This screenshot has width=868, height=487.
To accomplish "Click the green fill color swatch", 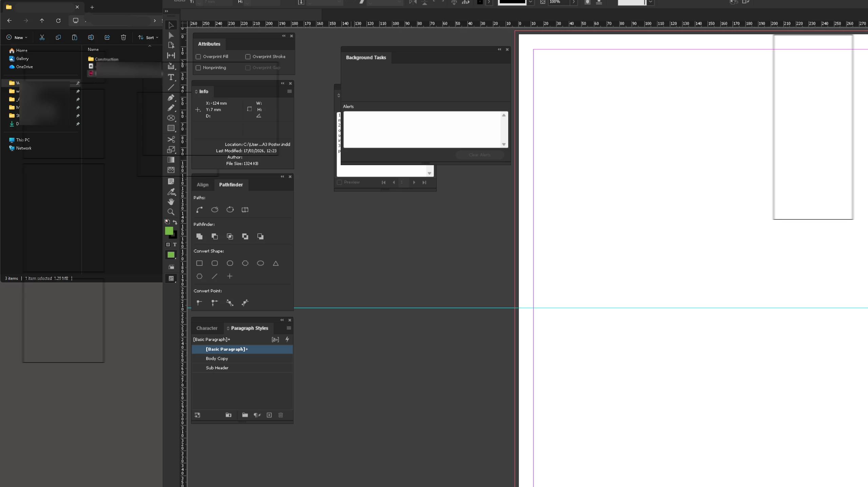I will 169,231.
